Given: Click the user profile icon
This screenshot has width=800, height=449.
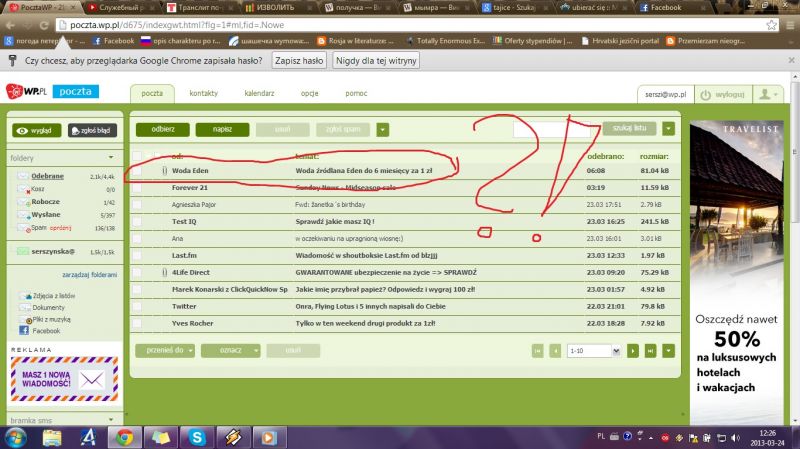Looking at the screenshot, I should tap(768, 94).
